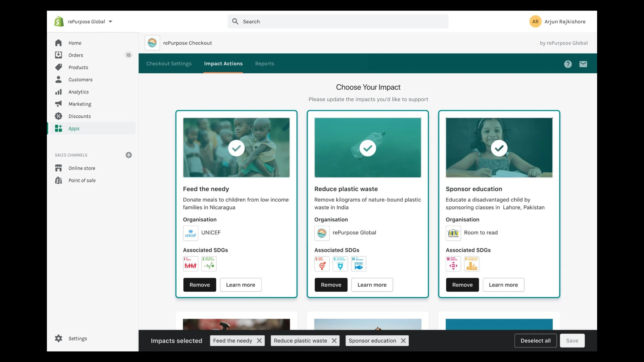The height and width of the screenshot is (362, 644).
Task: Open Point of sale channel icon
Action: point(58,180)
